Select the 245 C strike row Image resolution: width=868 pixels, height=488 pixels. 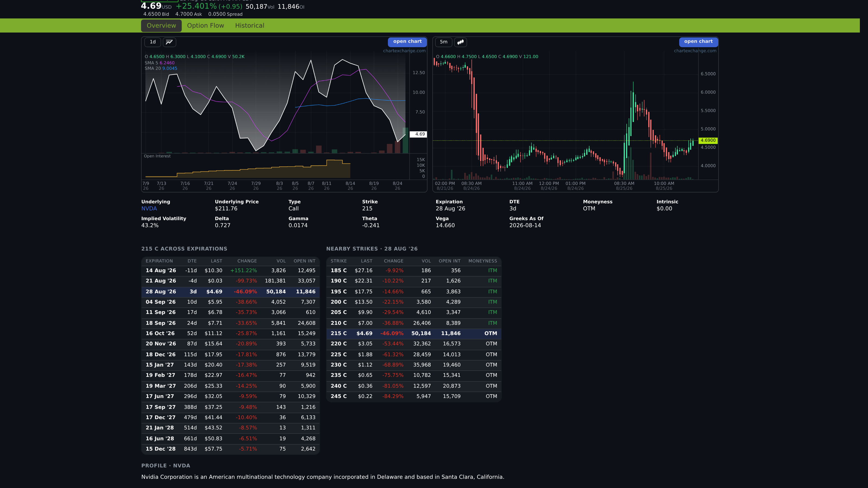point(414,396)
